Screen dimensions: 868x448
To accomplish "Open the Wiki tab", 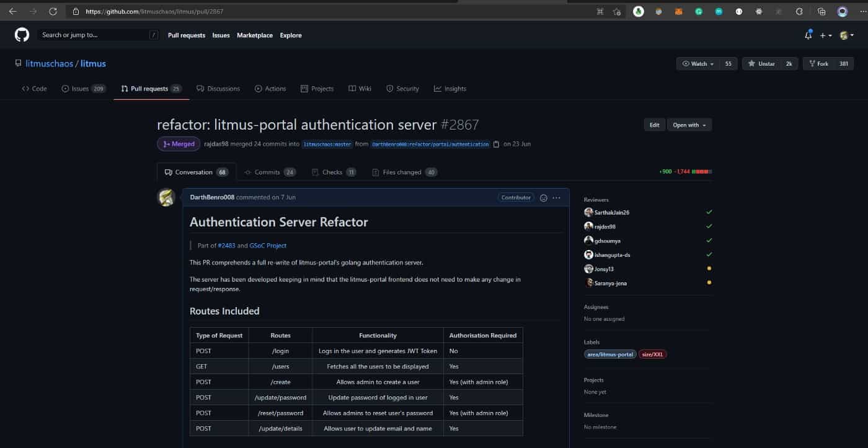I will [x=360, y=89].
